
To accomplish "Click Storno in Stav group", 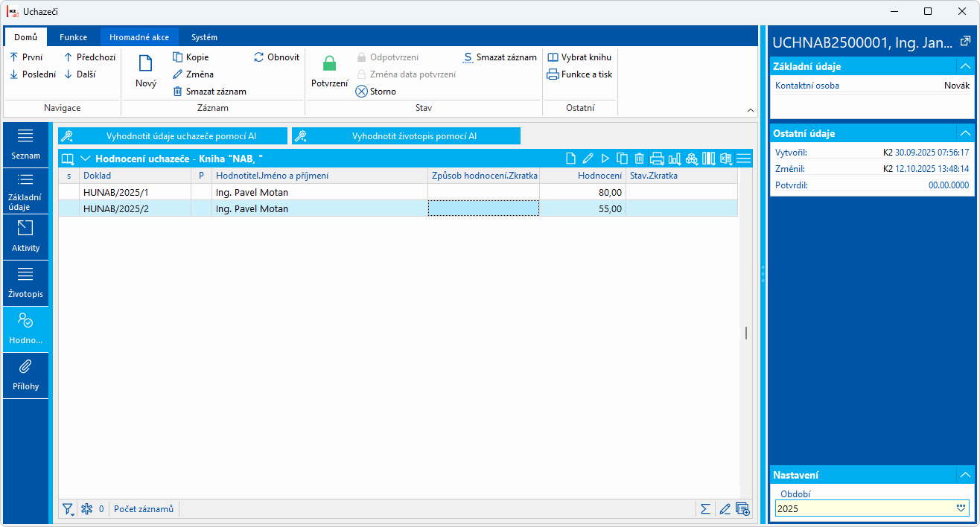I will pos(376,92).
